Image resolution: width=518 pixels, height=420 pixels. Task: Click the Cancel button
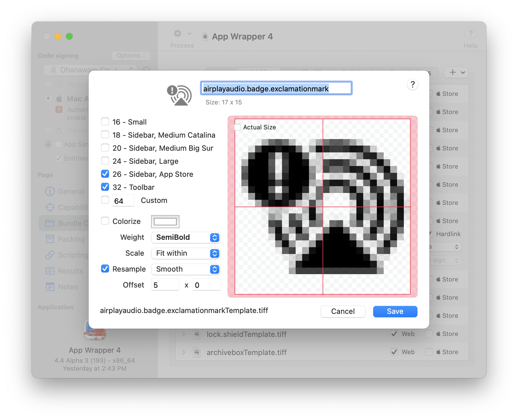(343, 311)
